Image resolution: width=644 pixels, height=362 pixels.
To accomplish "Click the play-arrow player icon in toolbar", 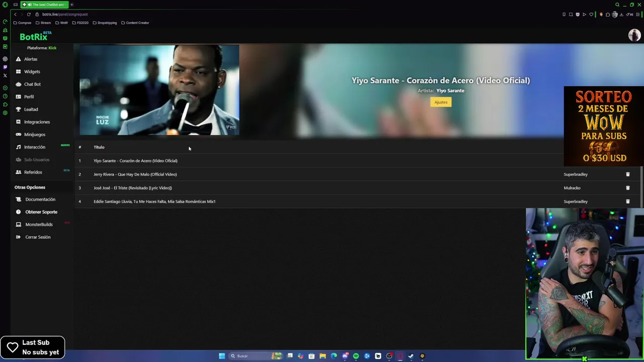I will (584, 14).
